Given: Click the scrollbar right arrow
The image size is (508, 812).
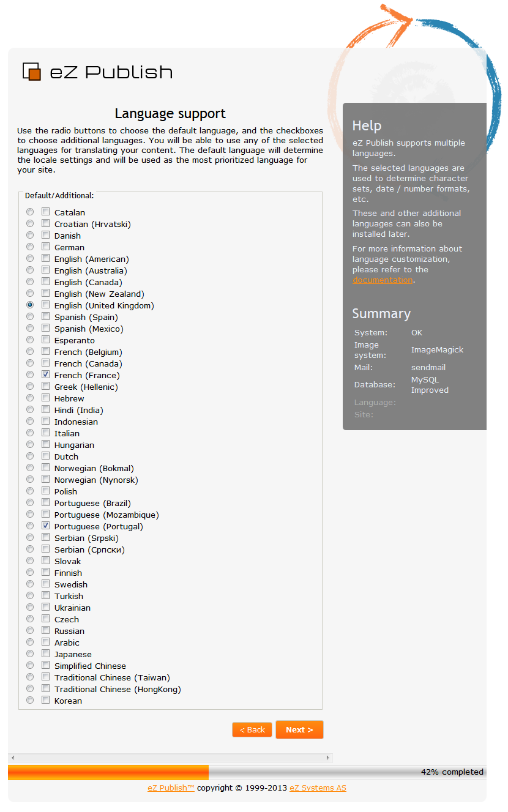Looking at the screenshot, I should coord(328,758).
